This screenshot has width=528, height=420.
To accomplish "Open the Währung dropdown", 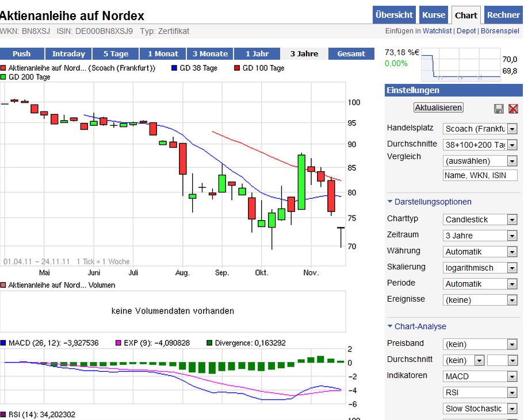I will [x=480, y=252].
